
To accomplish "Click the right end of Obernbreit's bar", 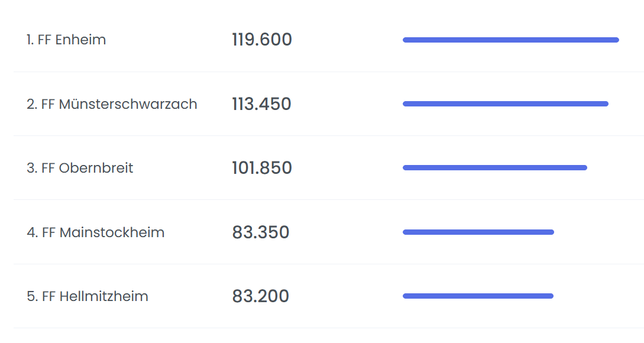I will click(584, 168).
